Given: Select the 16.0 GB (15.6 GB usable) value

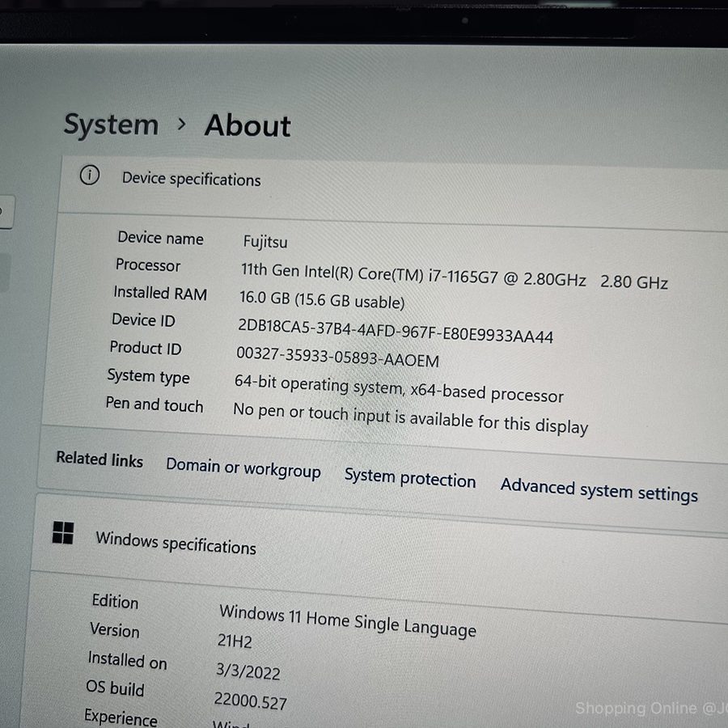Looking at the screenshot, I should pos(322,299).
